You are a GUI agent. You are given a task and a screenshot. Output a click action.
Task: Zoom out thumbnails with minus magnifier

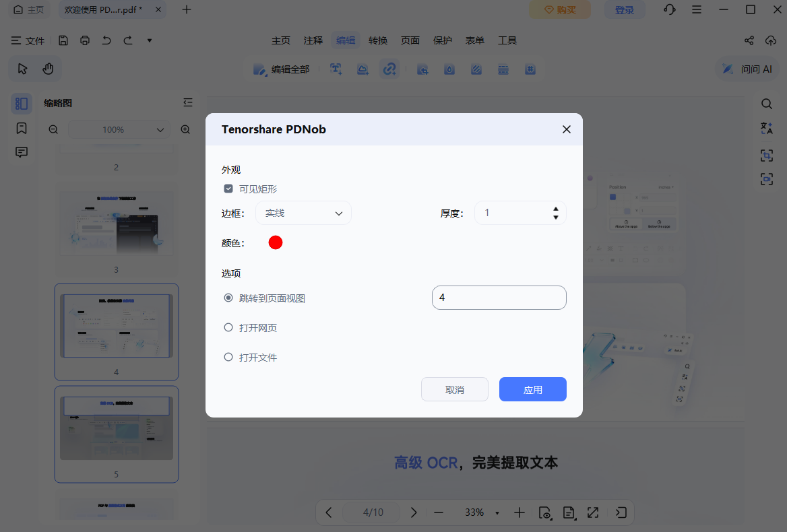tap(53, 129)
